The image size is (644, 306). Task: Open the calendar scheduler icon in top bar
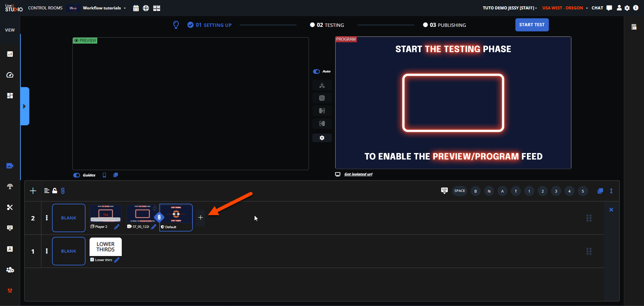pos(136,8)
